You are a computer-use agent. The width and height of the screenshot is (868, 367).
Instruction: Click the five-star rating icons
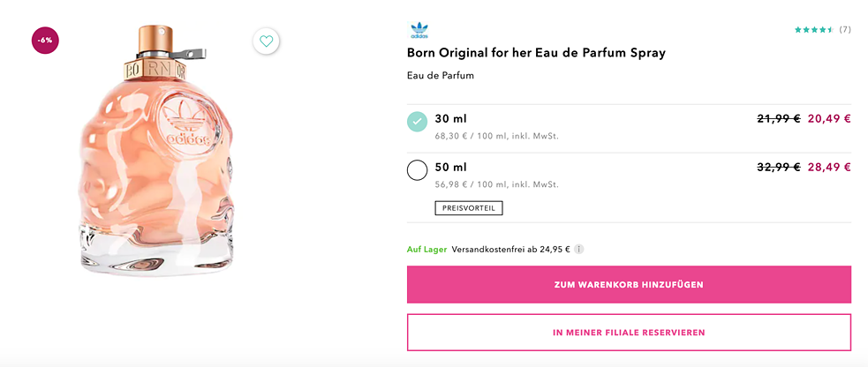tap(813, 30)
